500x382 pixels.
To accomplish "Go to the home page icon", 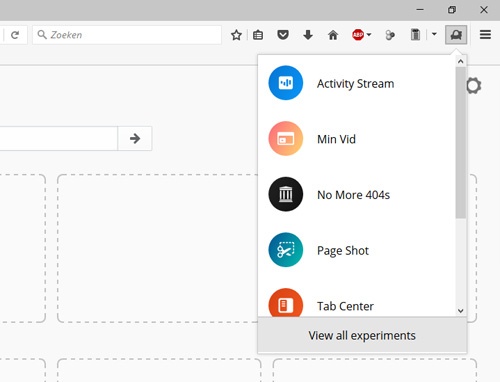I will point(333,35).
